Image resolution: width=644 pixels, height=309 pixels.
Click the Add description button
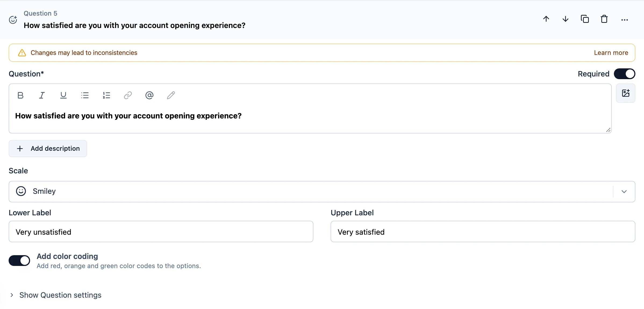click(48, 149)
